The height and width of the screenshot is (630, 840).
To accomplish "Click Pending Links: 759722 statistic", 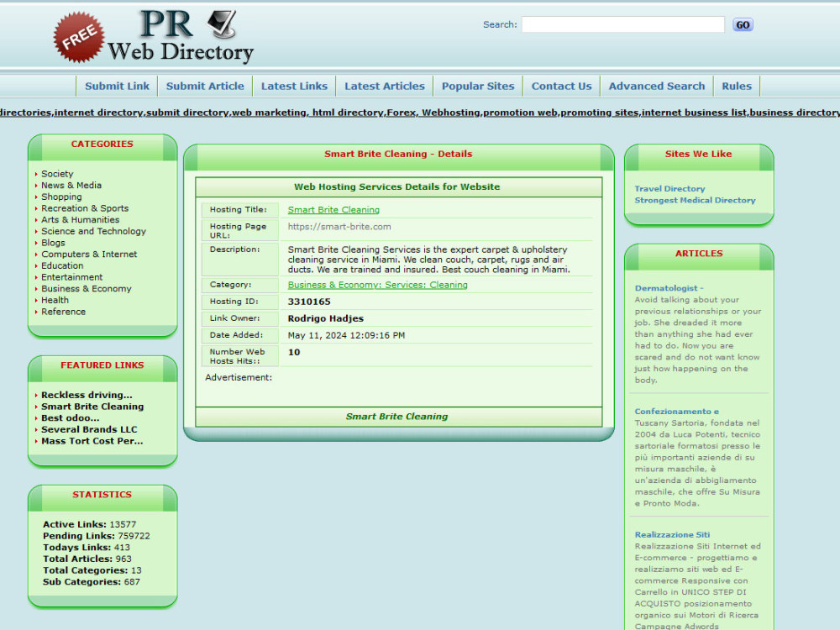I will click(97, 536).
